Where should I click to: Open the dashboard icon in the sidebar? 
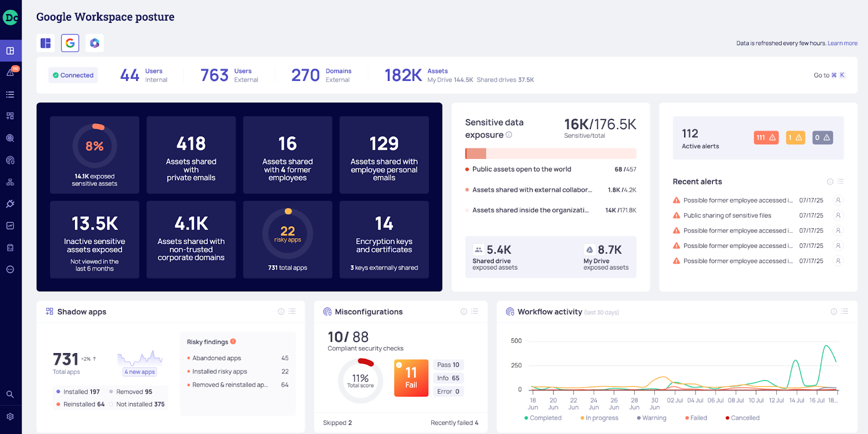tap(10, 51)
